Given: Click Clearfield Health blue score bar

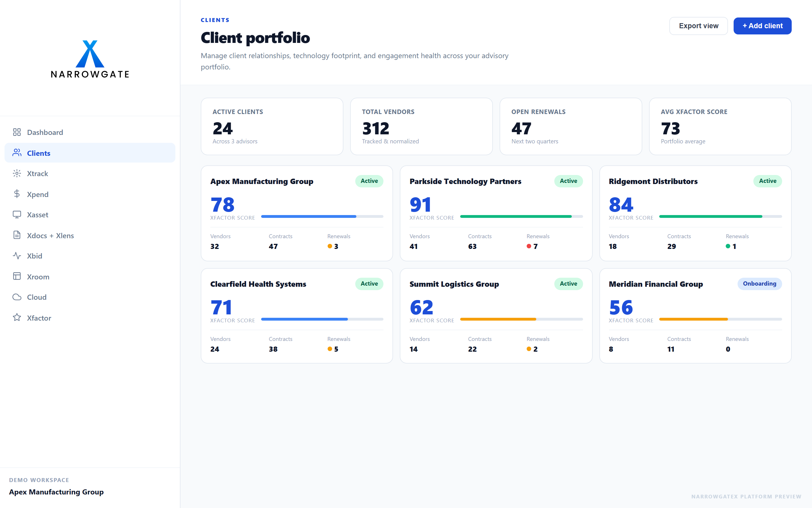Looking at the screenshot, I should (322, 319).
